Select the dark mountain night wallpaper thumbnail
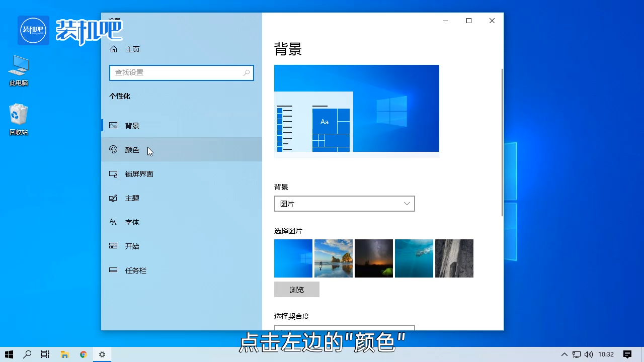This screenshot has height=362, width=644. [373, 258]
